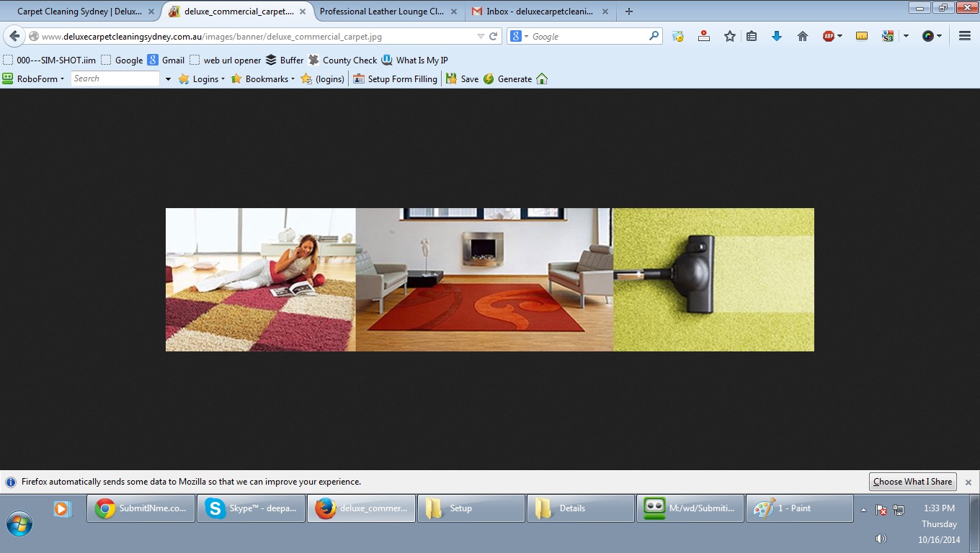This screenshot has height=553, width=980.
Task: Show the bookmarks list icon
Action: [752, 36]
